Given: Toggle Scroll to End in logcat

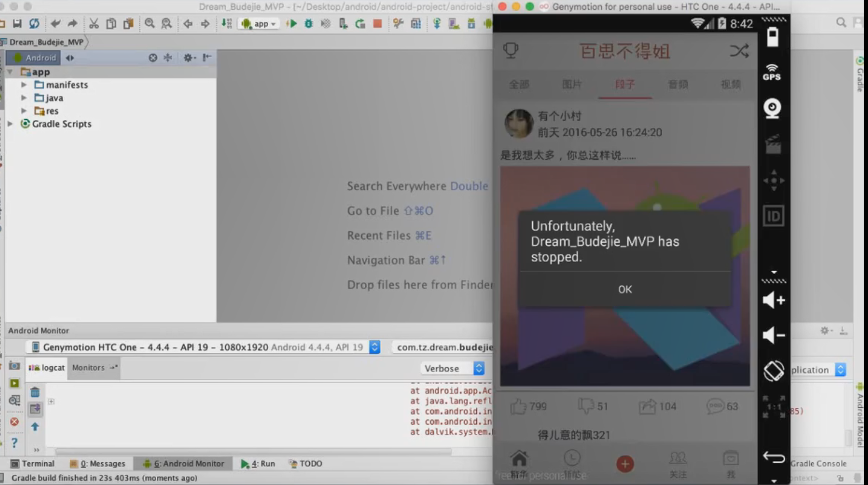Looking at the screenshot, I should coord(35,410).
